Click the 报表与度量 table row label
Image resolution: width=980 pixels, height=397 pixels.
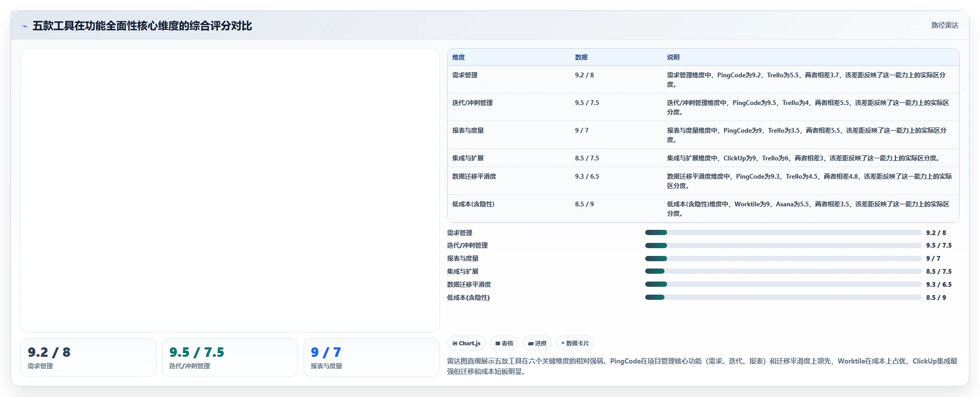coord(468,131)
